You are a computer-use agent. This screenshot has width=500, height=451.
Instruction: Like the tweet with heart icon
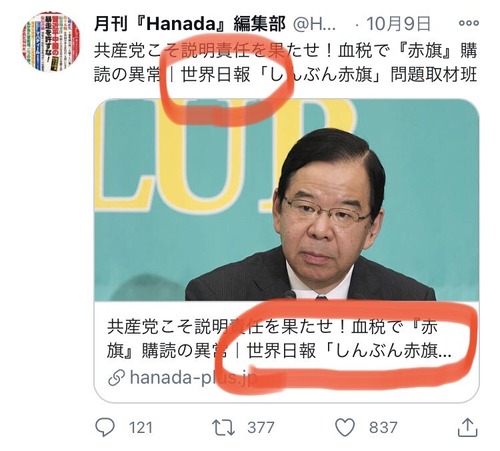pos(345,427)
